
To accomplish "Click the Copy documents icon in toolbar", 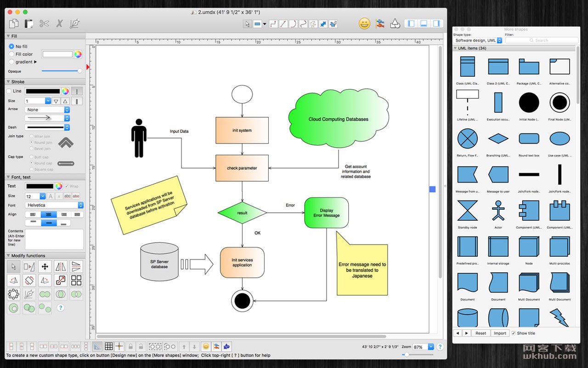I will tap(14, 23).
